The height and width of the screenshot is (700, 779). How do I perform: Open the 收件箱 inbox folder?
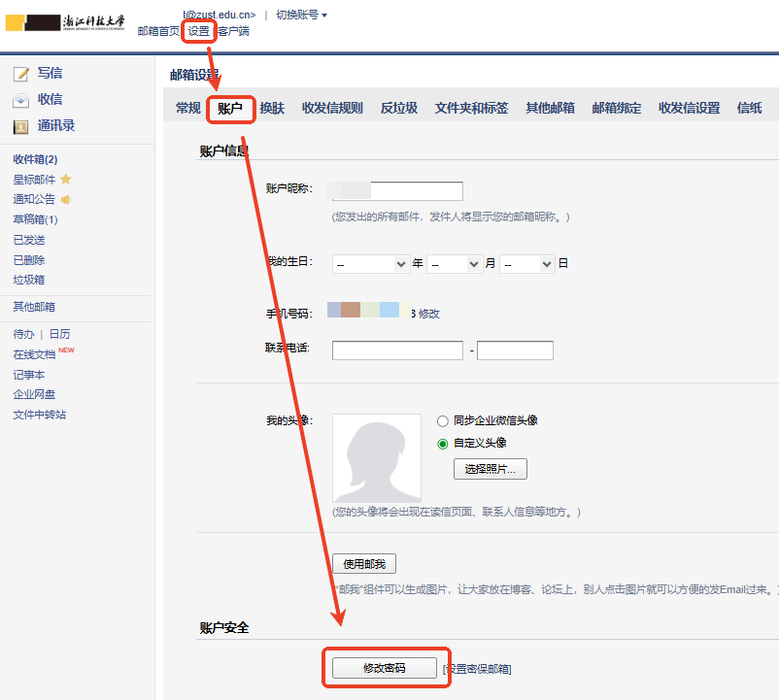point(35,159)
